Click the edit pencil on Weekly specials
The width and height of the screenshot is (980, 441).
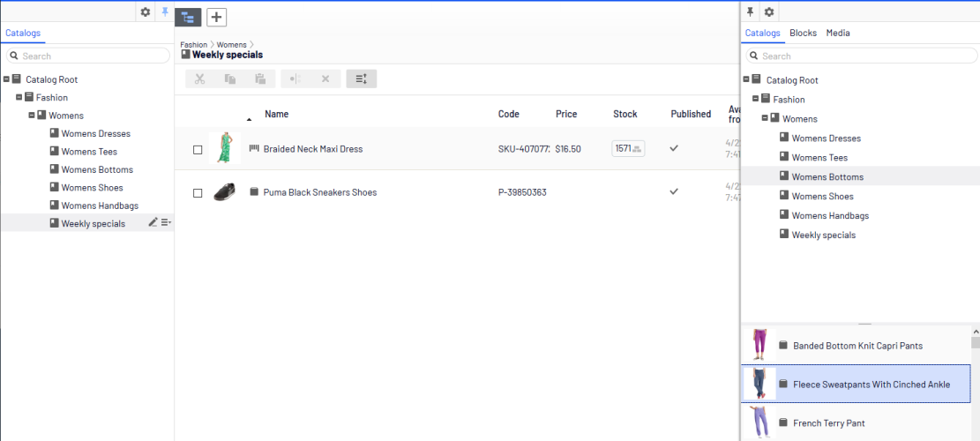pos(153,222)
